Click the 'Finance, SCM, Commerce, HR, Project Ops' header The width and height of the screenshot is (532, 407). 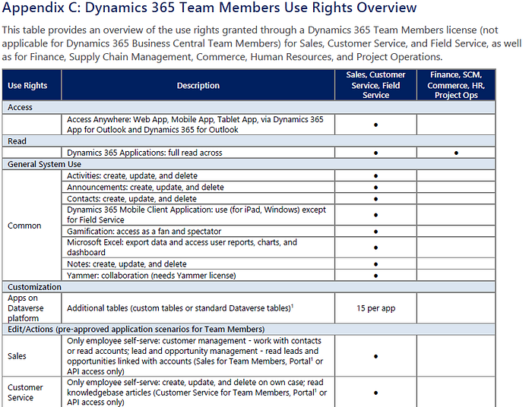[x=456, y=85]
